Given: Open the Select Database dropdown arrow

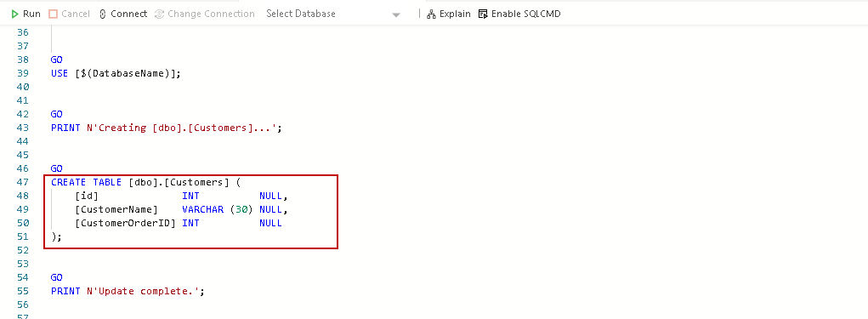Looking at the screenshot, I should (x=396, y=15).
